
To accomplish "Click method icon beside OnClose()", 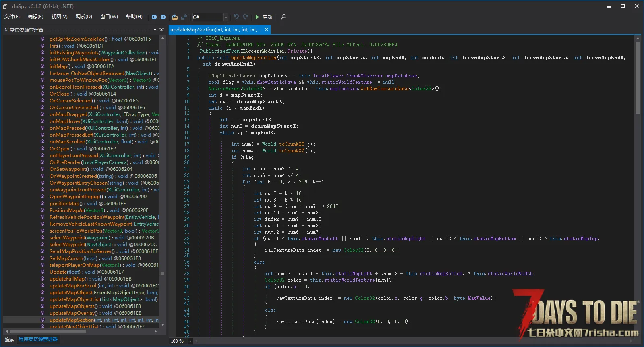I will 42,94.
